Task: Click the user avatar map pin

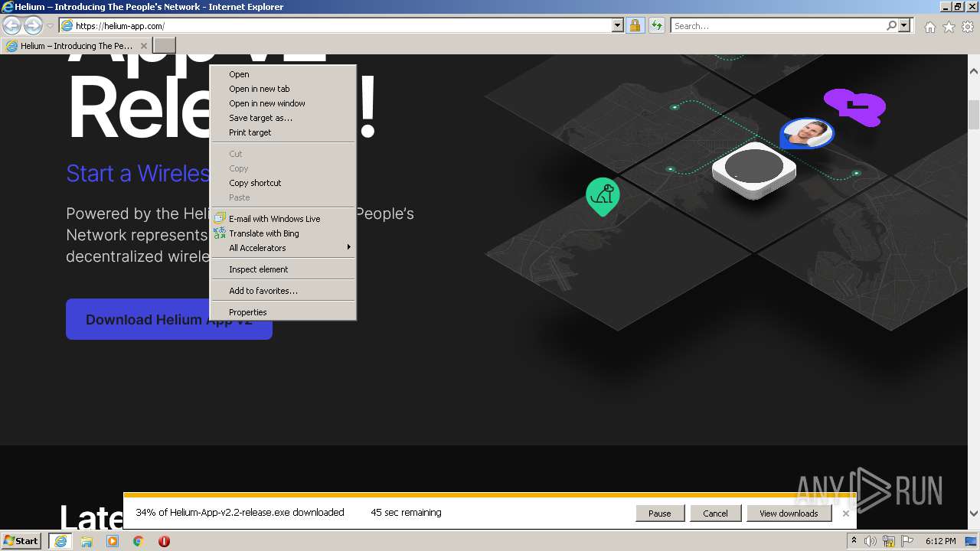Action: pos(806,135)
